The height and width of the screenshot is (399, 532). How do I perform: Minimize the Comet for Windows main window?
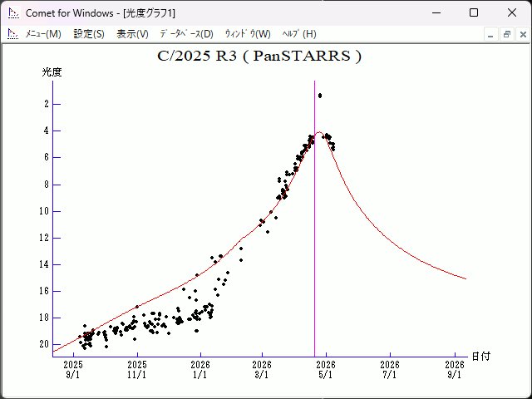tap(436, 13)
